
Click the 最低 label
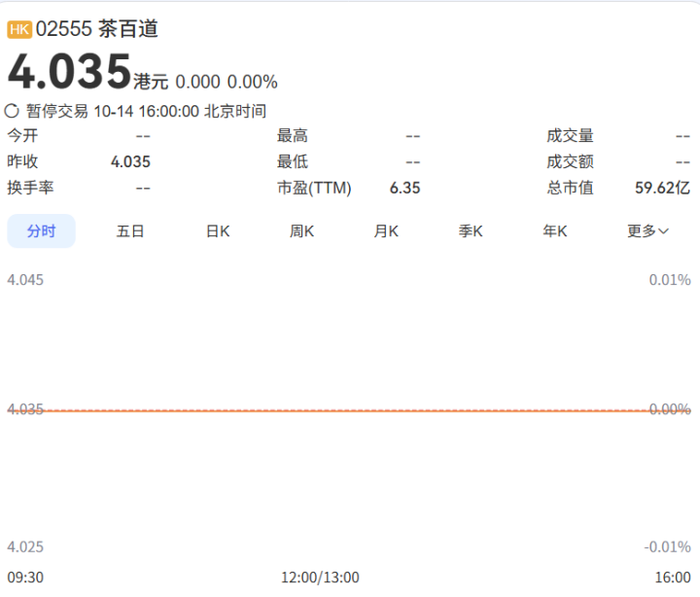point(293,161)
